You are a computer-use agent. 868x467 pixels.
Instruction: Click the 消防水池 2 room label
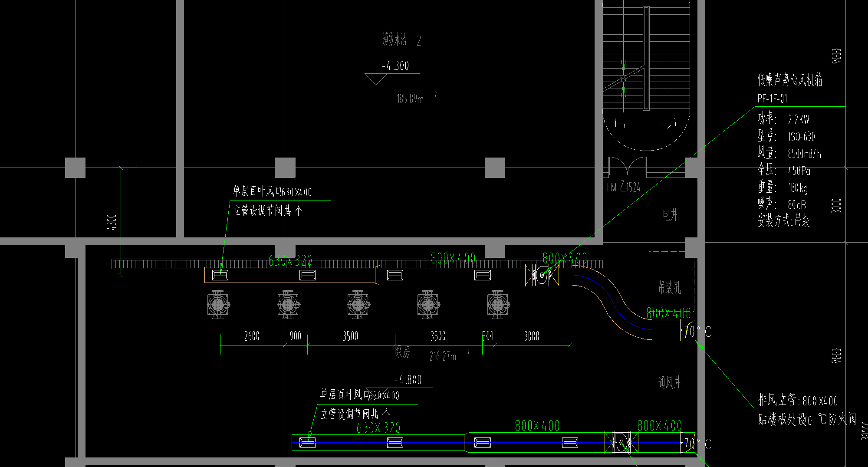coord(401,40)
